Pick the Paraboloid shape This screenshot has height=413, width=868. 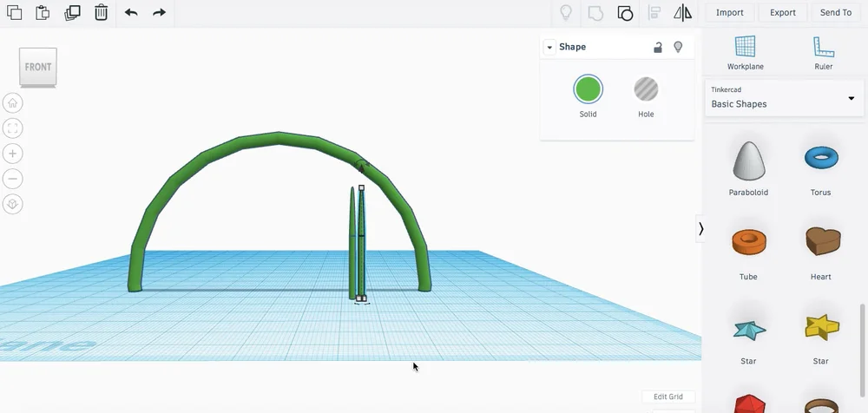[748, 161]
